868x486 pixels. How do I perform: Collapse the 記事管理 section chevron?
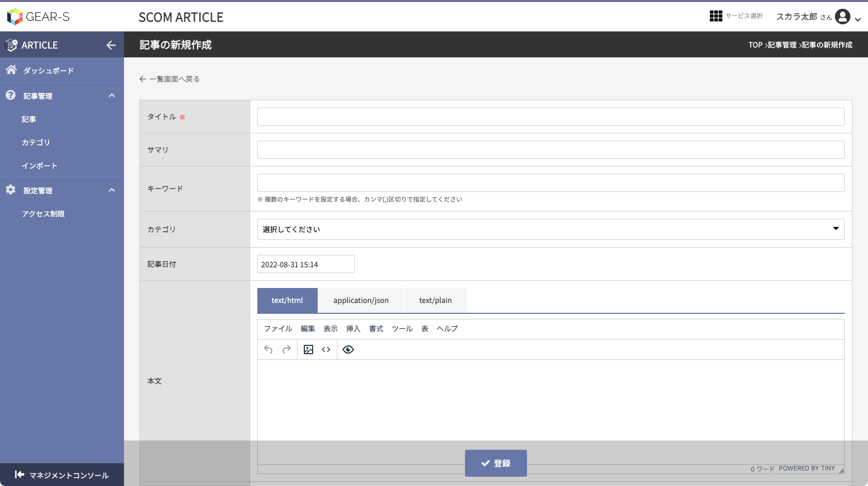pyautogui.click(x=112, y=96)
